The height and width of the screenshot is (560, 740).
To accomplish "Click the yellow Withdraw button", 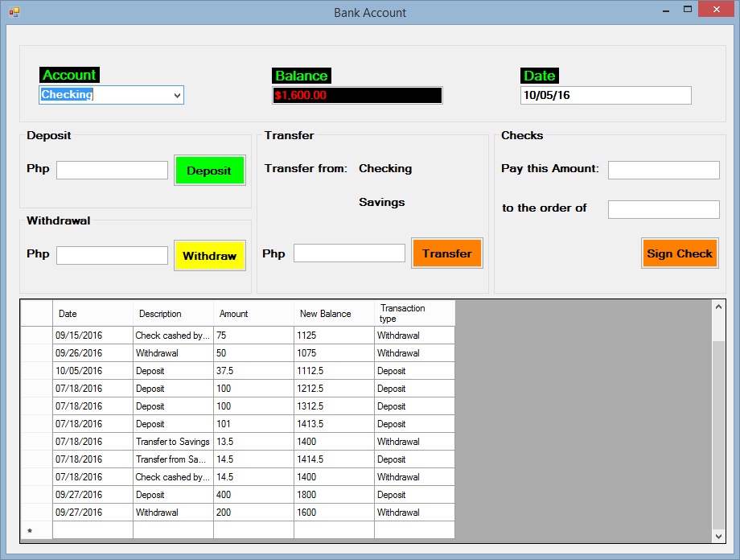I will 209,255.
